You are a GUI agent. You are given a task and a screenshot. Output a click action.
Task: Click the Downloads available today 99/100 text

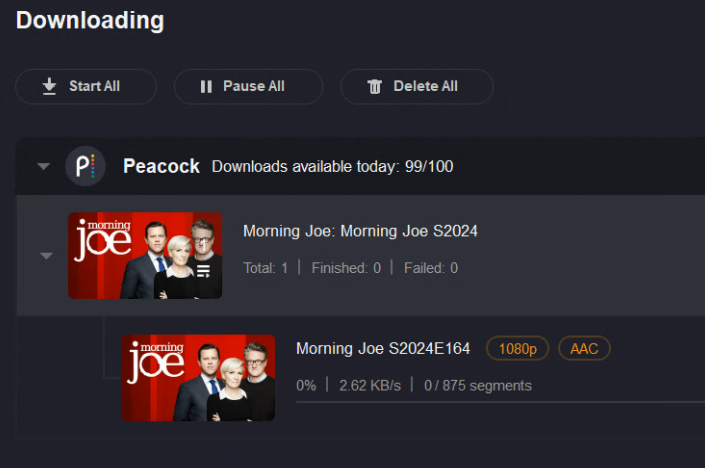coord(332,166)
